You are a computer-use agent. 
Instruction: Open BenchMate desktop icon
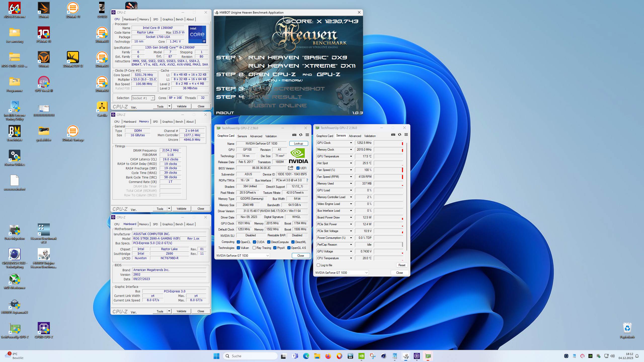(x=14, y=133)
